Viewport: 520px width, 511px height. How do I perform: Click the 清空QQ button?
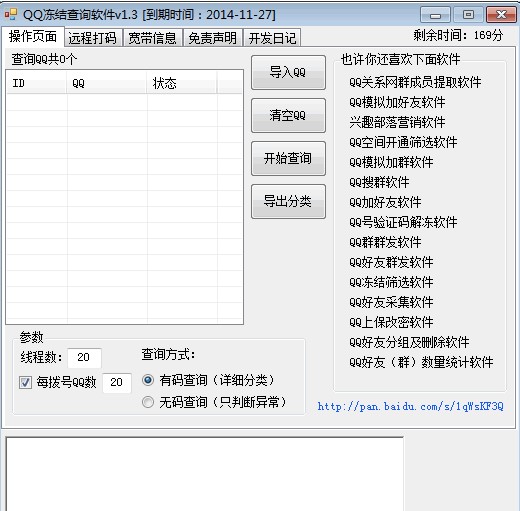tap(288, 115)
